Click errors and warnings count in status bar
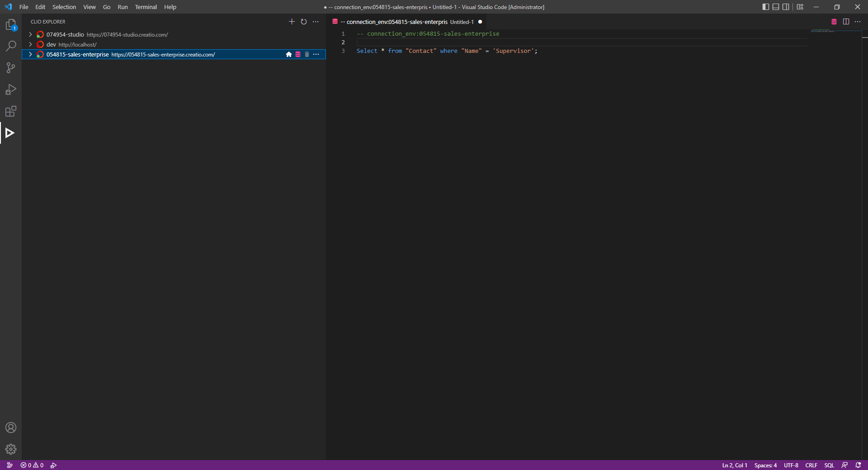 [x=32, y=465]
